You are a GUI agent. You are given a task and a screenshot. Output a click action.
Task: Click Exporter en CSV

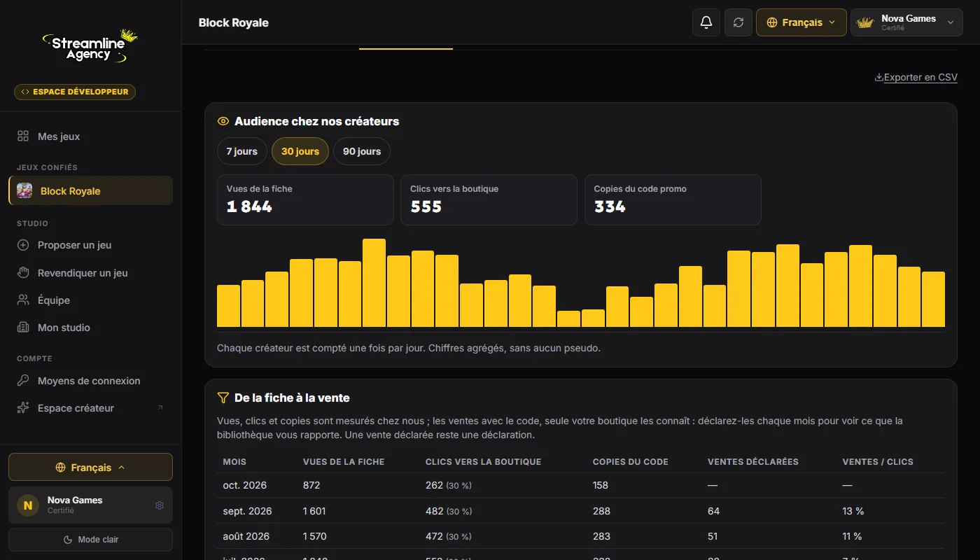pos(916,78)
